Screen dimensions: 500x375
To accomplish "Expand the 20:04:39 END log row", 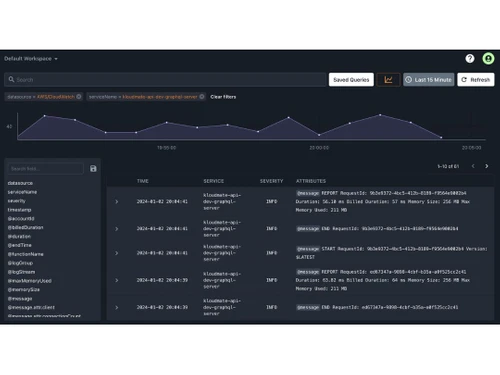I will pos(117,307).
